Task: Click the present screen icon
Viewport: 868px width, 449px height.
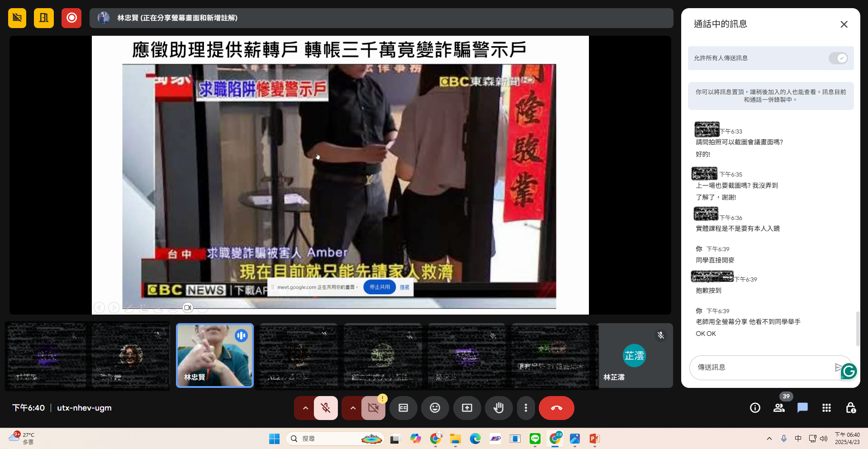Action: (x=467, y=408)
